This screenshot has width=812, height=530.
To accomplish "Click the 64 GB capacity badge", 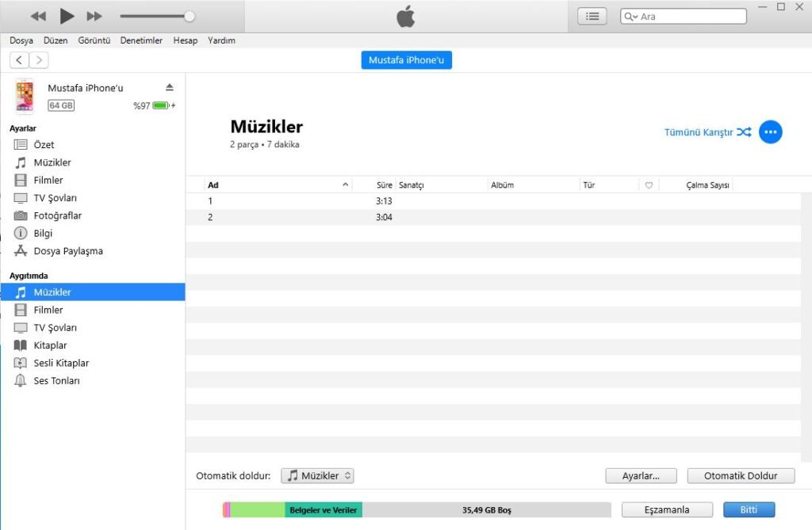I will [61, 105].
